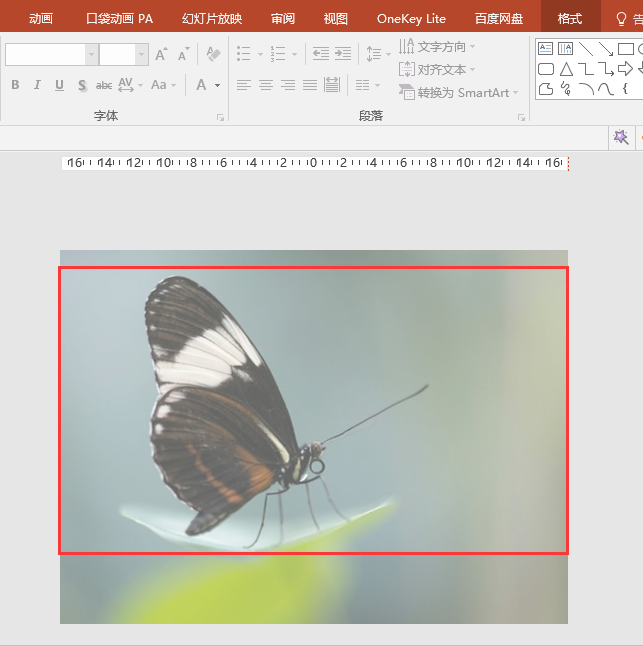643x646 pixels.
Task: Open the font size dropdown
Action: 142,54
